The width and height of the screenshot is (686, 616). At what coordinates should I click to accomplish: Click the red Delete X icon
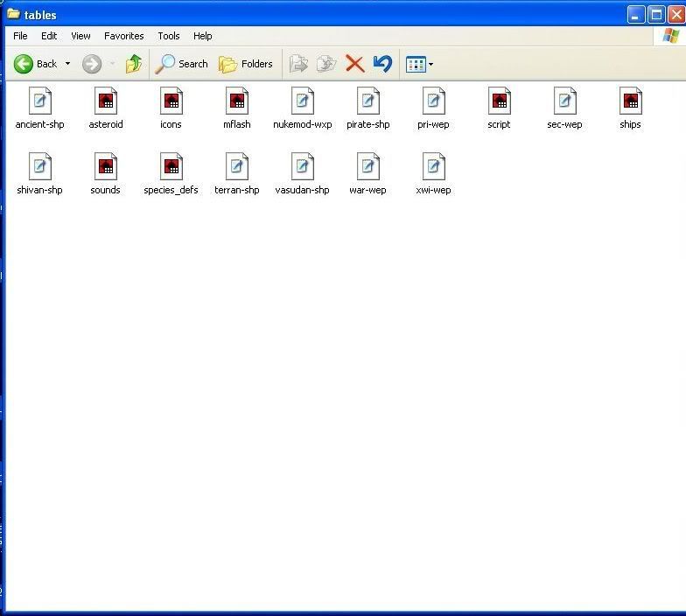(x=355, y=64)
